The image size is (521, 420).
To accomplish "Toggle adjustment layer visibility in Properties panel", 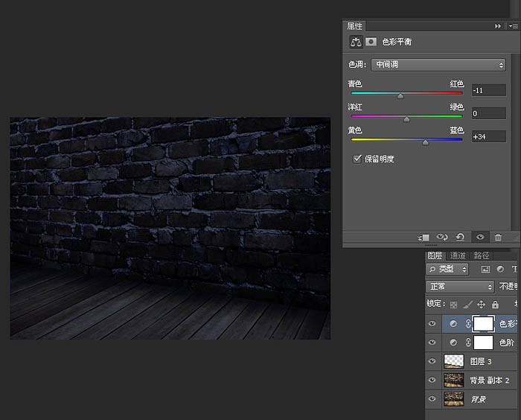I will tap(480, 238).
